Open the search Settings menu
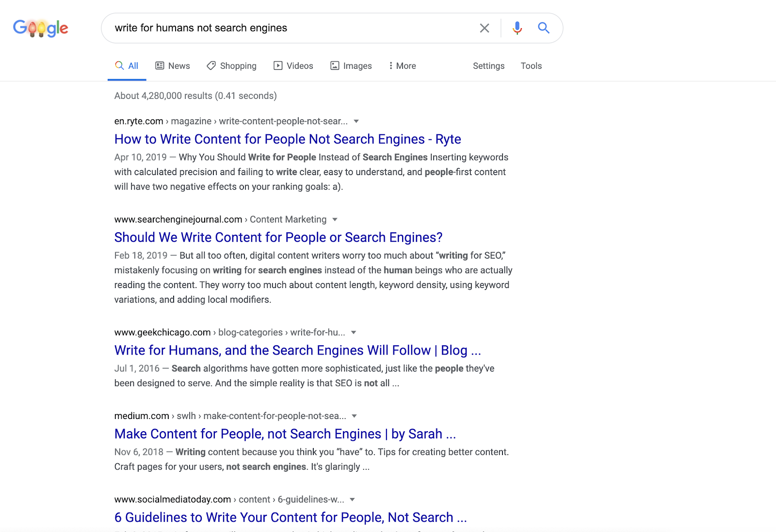Image resolution: width=776 pixels, height=532 pixels. click(489, 66)
